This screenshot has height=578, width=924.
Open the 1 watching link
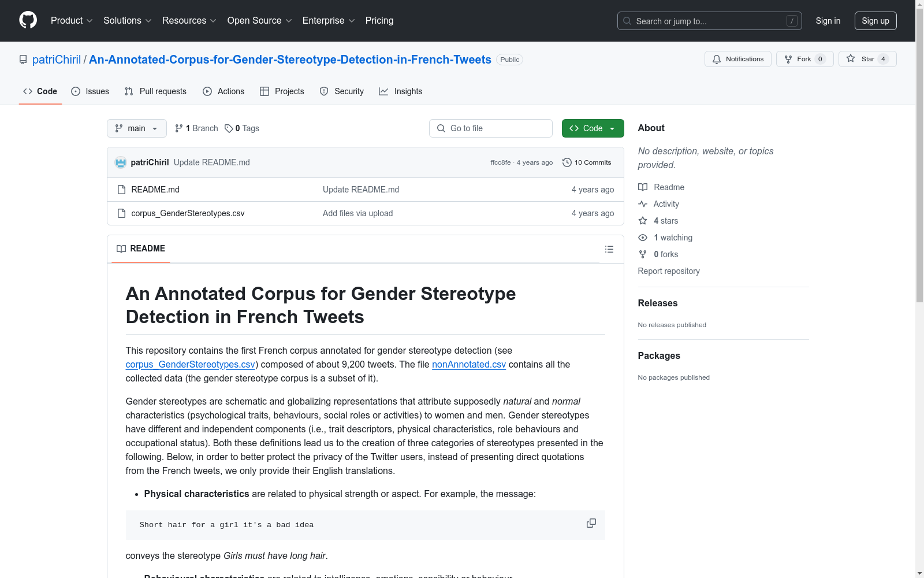[x=665, y=238]
